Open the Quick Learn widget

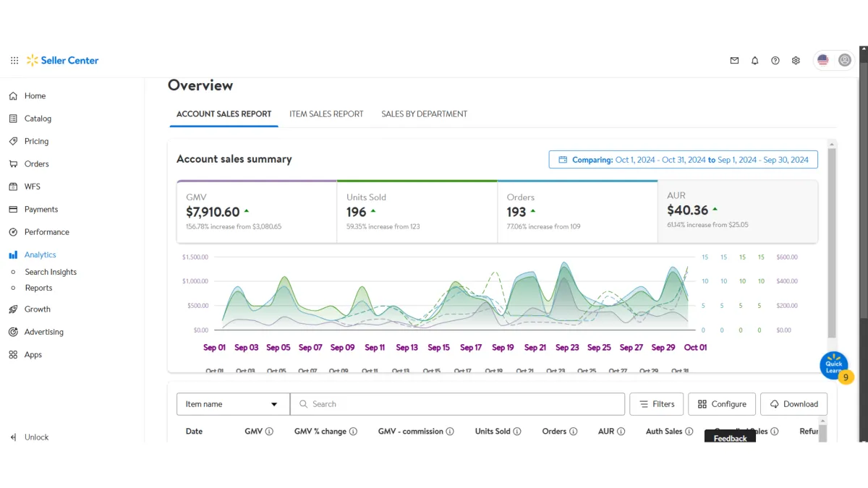coord(833,366)
